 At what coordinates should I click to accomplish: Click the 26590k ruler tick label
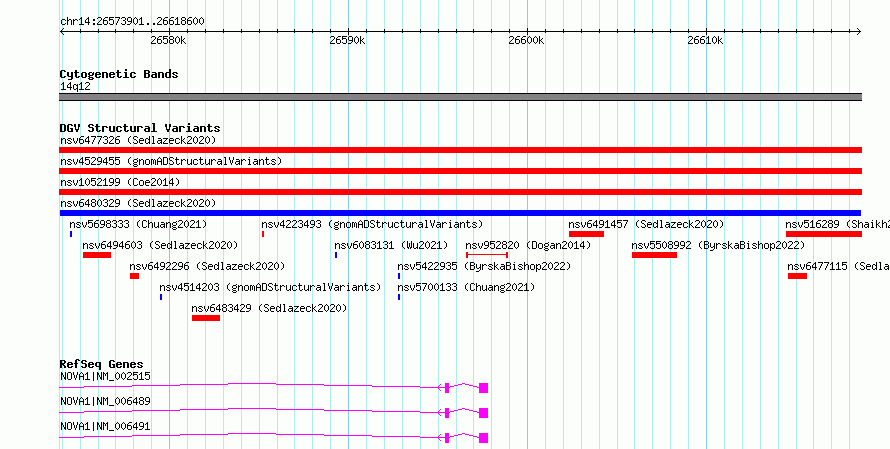click(347, 40)
